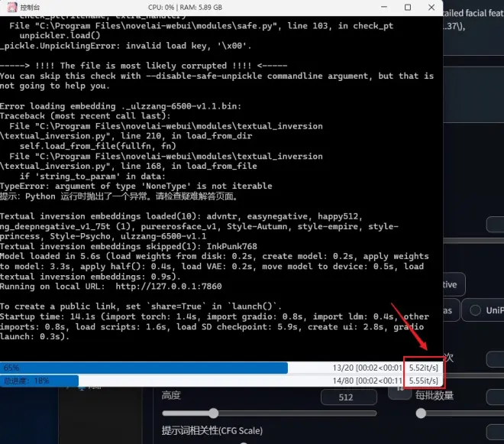The height and width of the screenshot is (444, 504).
Task: Click the 5.55it/s total speed readout
Action: pyautogui.click(x=424, y=380)
